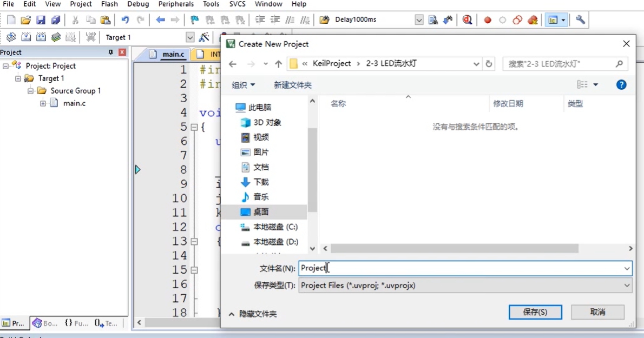Open the save type dropdown

point(627,286)
